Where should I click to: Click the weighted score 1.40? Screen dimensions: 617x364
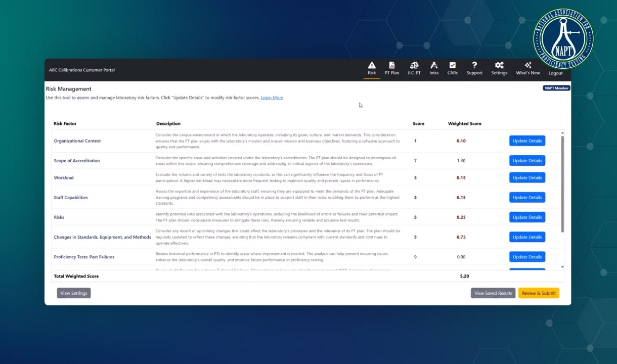tap(461, 161)
